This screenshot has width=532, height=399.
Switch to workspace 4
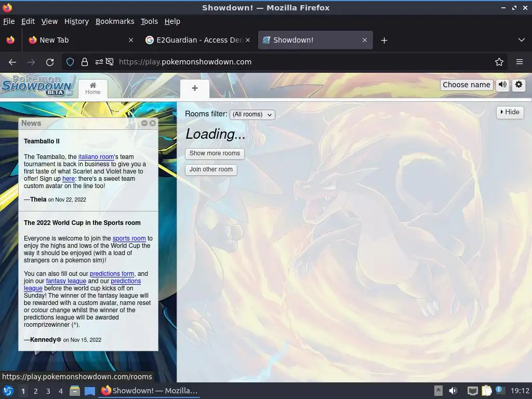click(x=60, y=391)
